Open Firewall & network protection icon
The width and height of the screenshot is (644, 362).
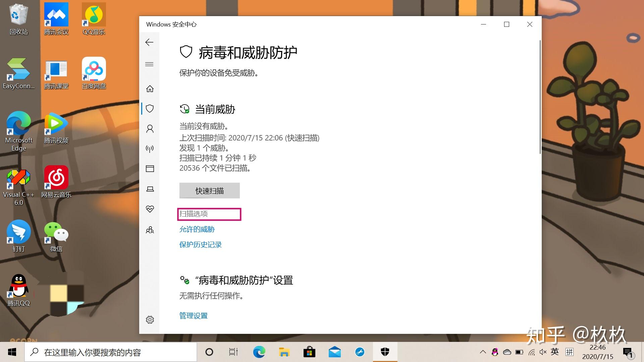coord(150,148)
